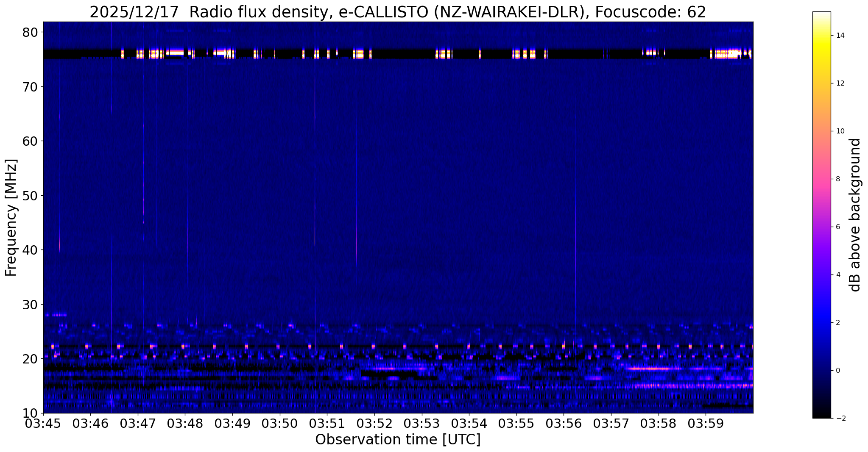868x452 pixels.
Task: Click the 03:55 time tick label
Action: [516, 423]
